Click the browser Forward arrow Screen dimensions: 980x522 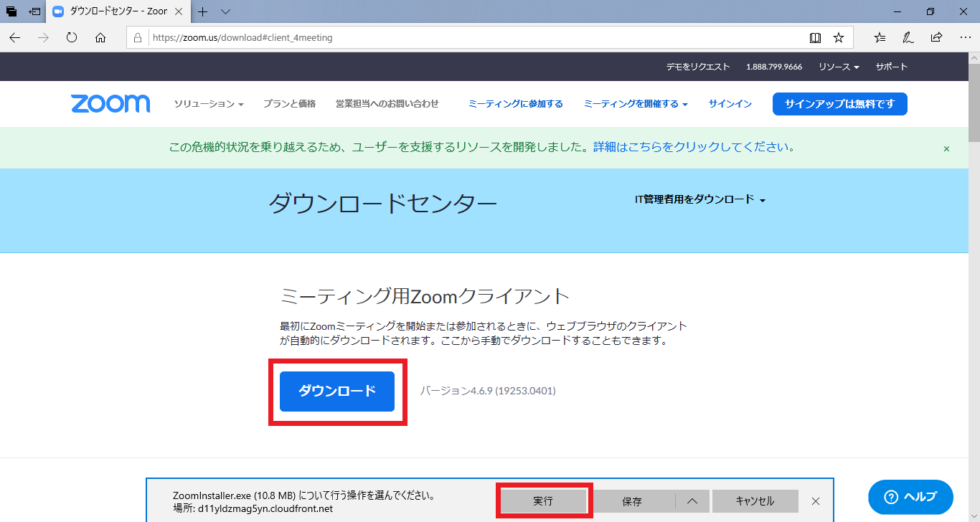43,38
